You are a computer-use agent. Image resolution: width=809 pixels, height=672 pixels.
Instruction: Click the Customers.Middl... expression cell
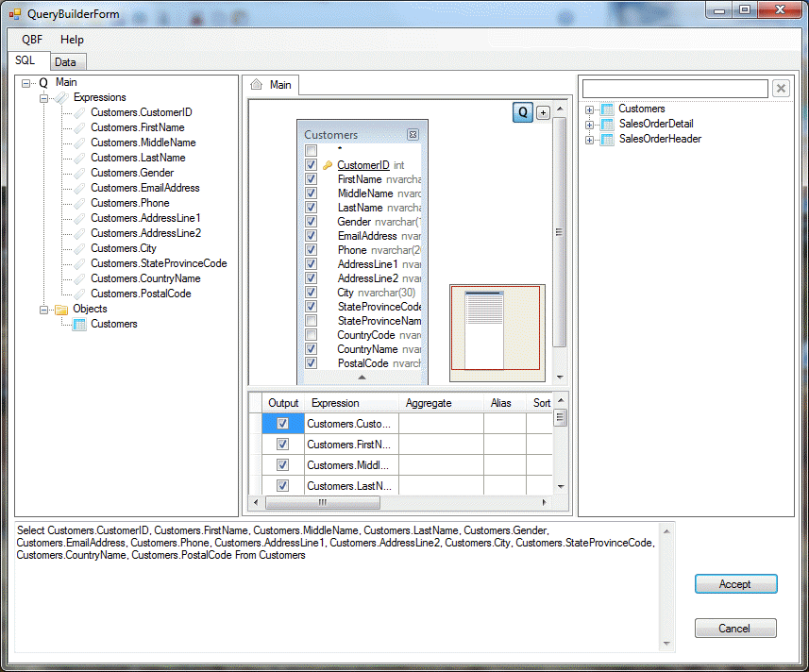tap(351, 464)
